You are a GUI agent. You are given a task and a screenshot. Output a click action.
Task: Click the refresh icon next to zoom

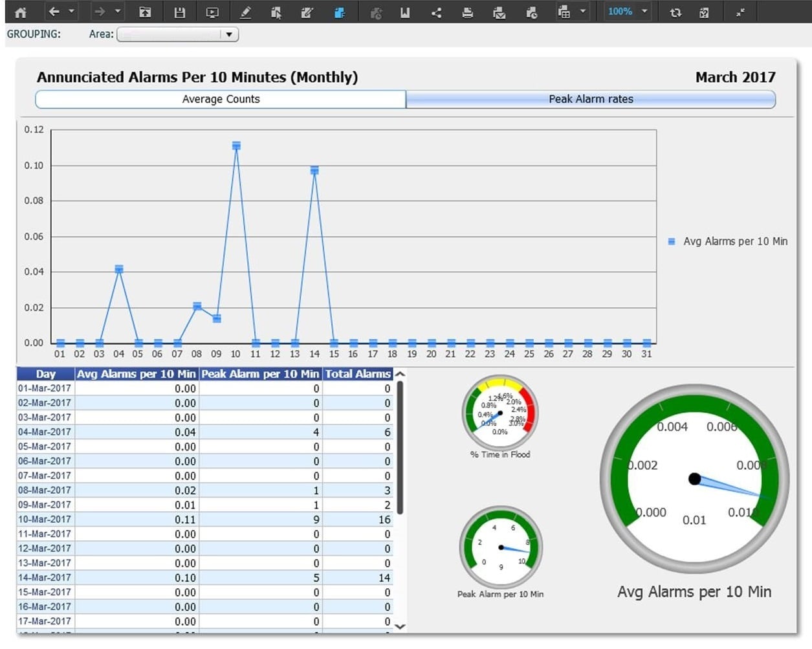pos(675,12)
